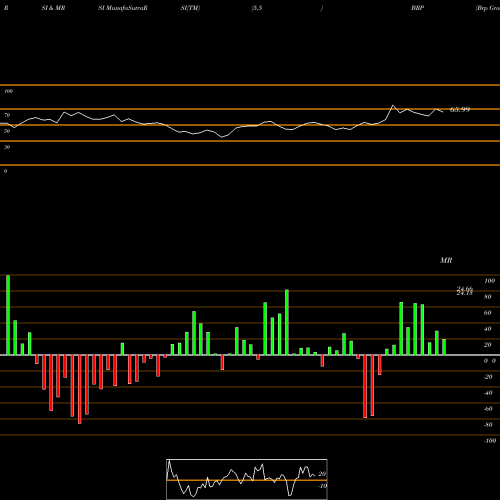
Task: Click the MR label above histogram
Action: [446, 260]
